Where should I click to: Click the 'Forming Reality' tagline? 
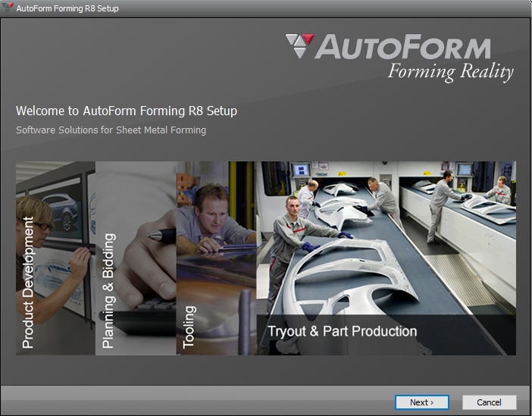point(451,72)
